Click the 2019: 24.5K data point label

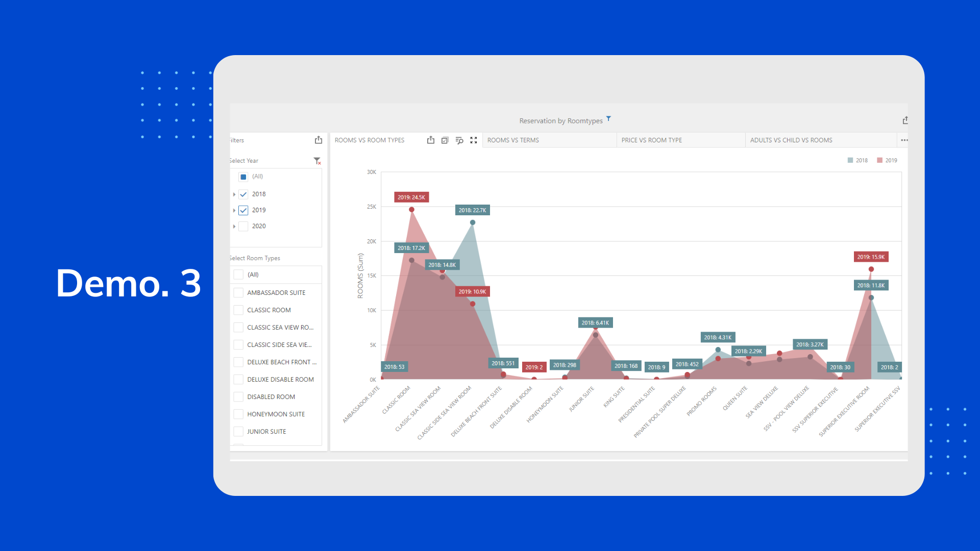tap(411, 197)
